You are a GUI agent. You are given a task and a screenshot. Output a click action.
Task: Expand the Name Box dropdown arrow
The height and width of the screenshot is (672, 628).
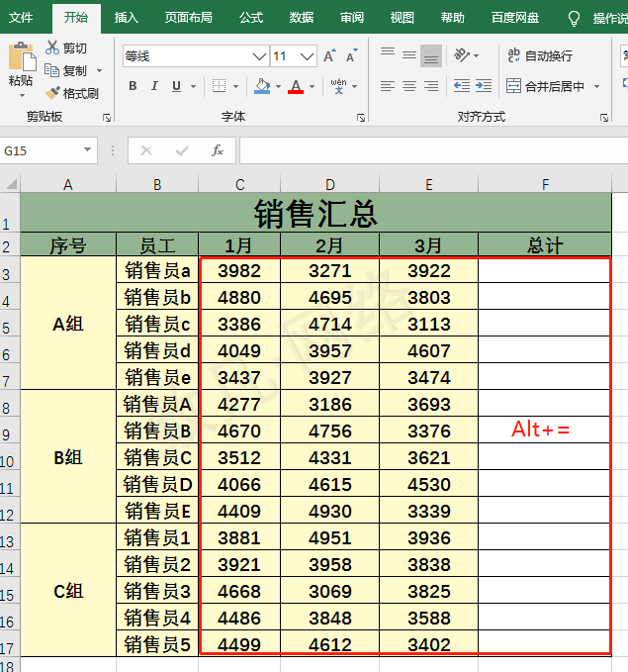coord(87,150)
